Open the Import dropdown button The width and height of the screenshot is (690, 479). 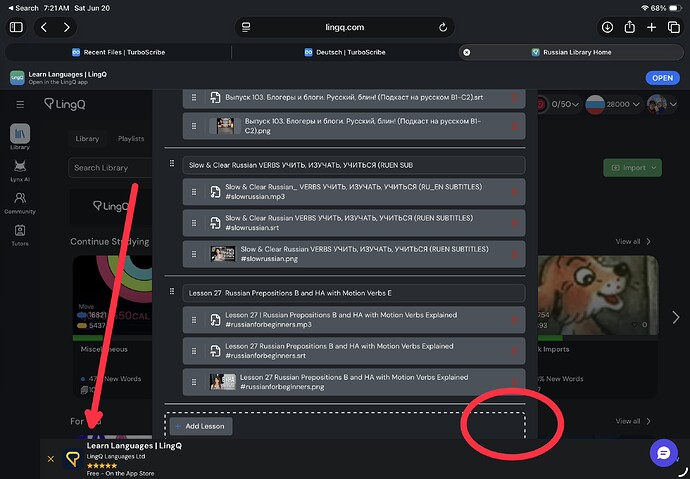[x=632, y=168]
